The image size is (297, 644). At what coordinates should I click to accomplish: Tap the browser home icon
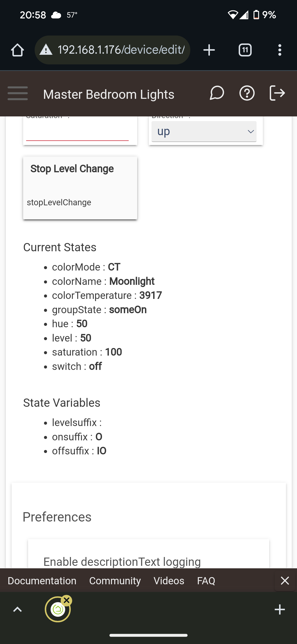tap(17, 50)
